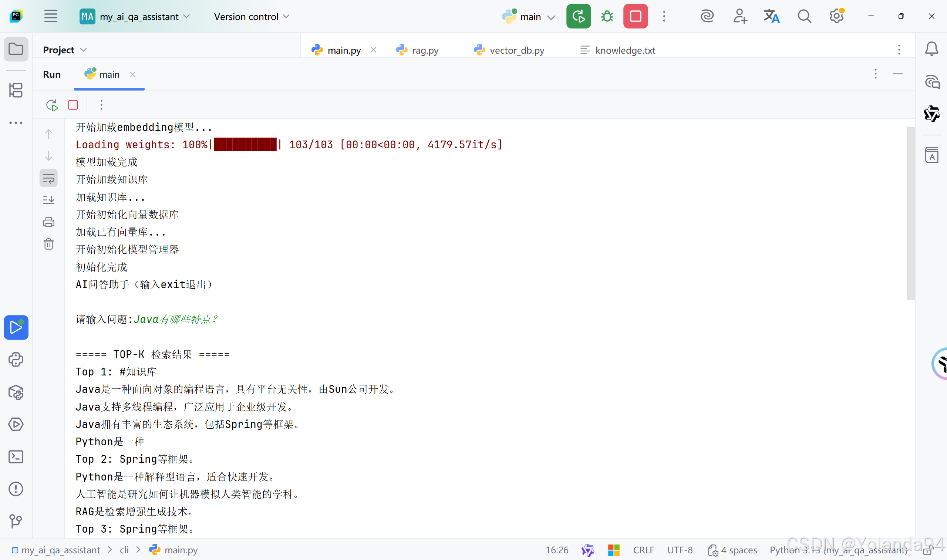This screenshot has width=947, height=560.
Task: Open Code With Me add-user icon
Action: [740, 16]
